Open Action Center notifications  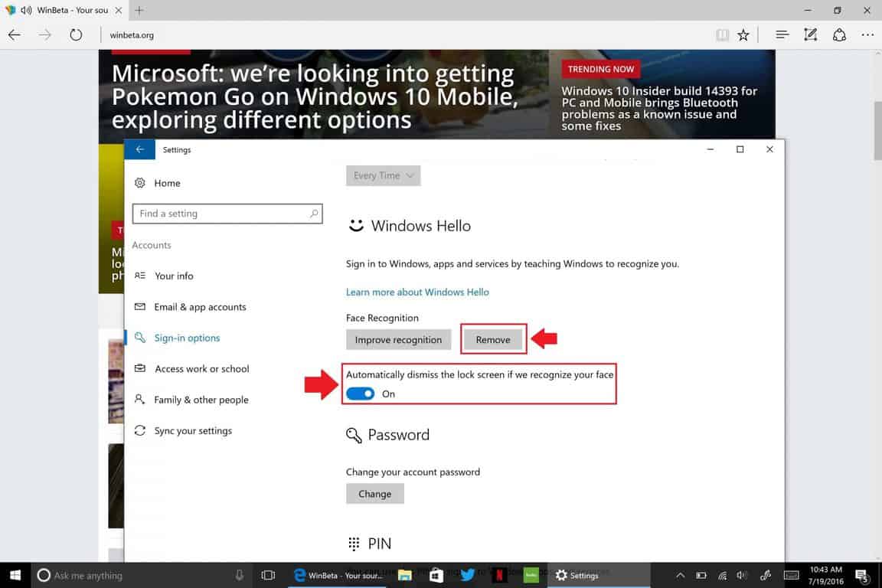tap(862, 575)
